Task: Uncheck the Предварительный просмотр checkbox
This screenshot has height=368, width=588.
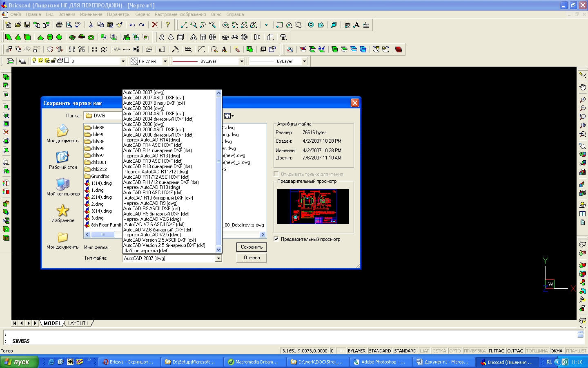Action: [276, 239]
